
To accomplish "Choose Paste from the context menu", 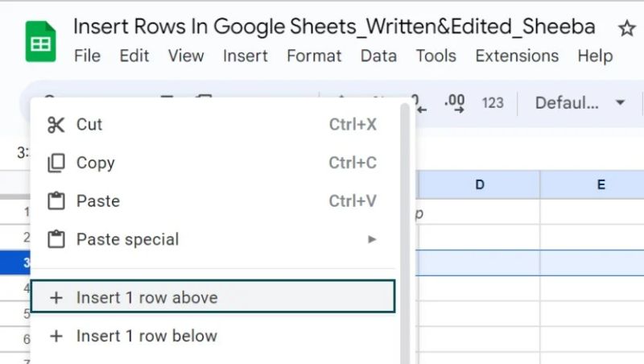I will tap(213, 201).
